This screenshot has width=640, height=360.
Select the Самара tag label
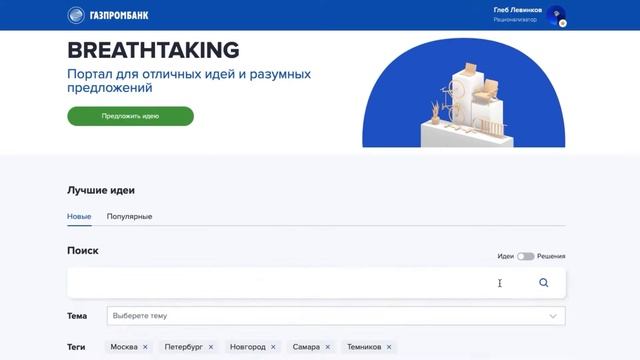[306, 347]
